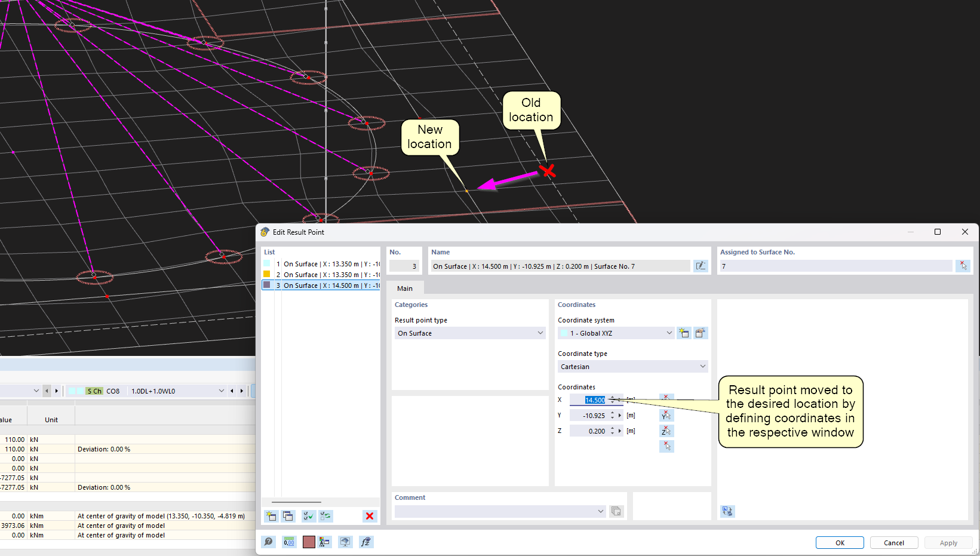Open the load combination CO8 dropdown
This screenshot has height=556, width=980.
click(x=221, y=391)
